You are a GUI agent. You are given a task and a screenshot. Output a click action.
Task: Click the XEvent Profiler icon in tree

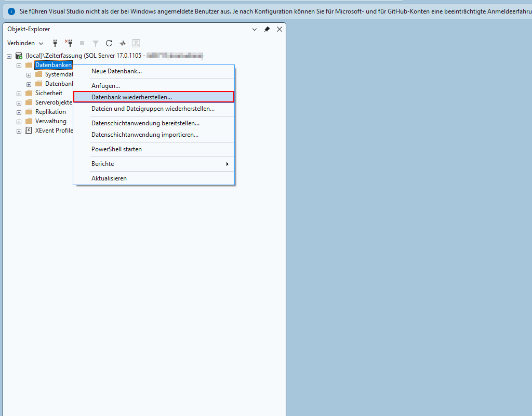pyautogui.click(x=29, y=131)
